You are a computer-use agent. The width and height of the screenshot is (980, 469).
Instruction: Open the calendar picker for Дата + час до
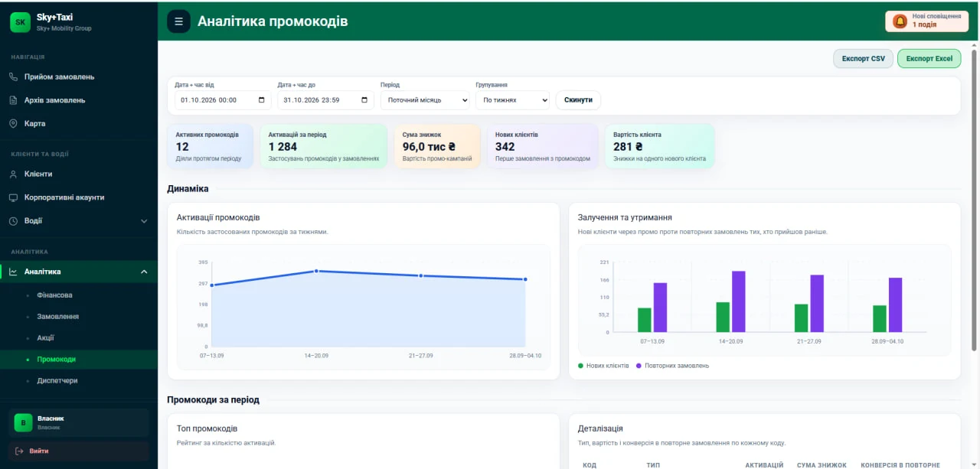pos(364,100)
